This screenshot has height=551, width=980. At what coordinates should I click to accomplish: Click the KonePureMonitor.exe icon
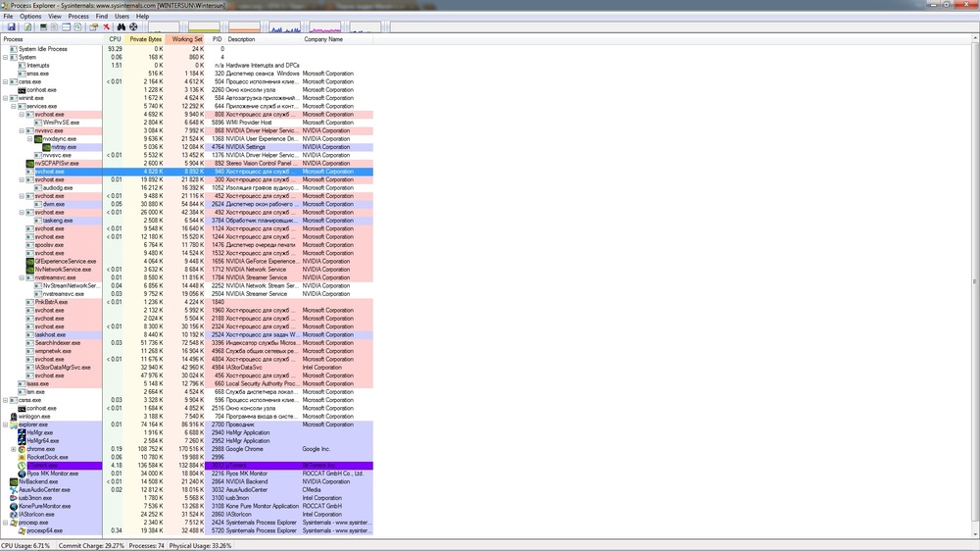pyautogui.click(x=14, y=506)
